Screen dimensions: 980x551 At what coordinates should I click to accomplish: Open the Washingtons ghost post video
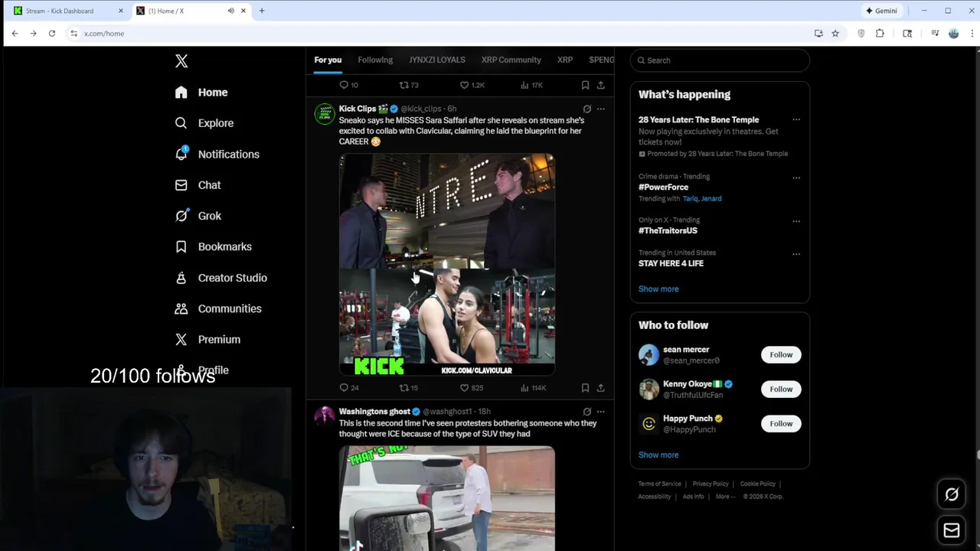pos(447,498)
